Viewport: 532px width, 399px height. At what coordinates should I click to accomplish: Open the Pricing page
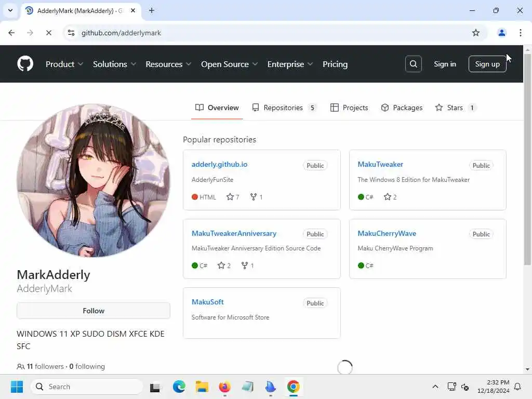click(335, 64)
